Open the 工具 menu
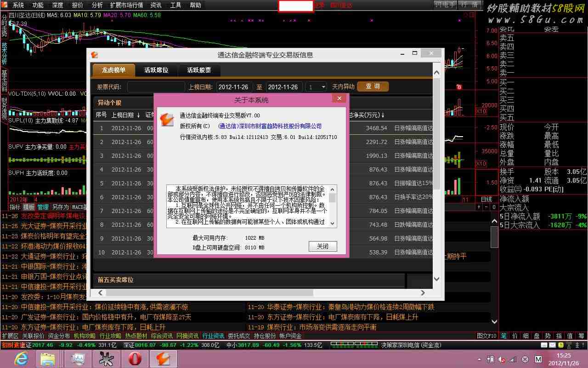This screenshot has height=368, width=588. point(175,5)
